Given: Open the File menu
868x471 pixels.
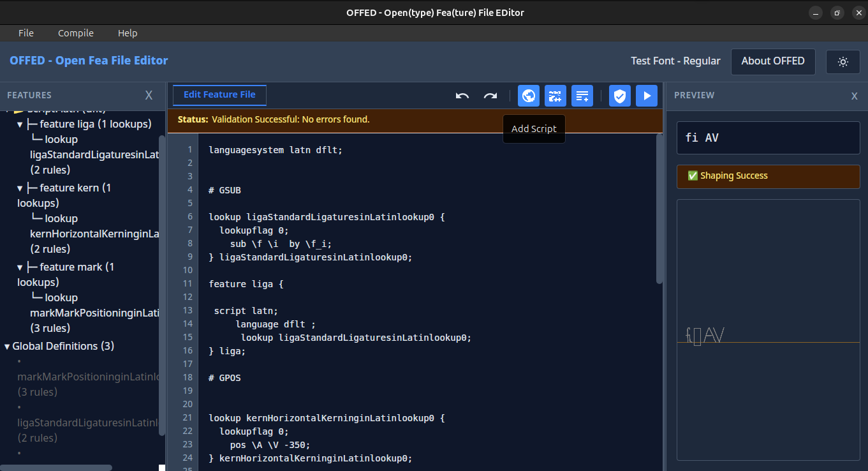Looking at the screenshot, I should pos(26,33).
